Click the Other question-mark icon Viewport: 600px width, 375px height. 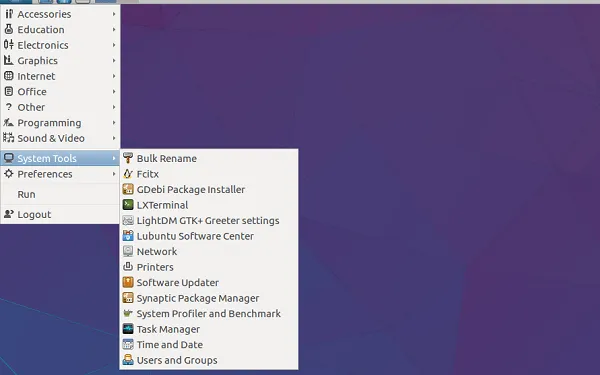[x=9, y=107]
